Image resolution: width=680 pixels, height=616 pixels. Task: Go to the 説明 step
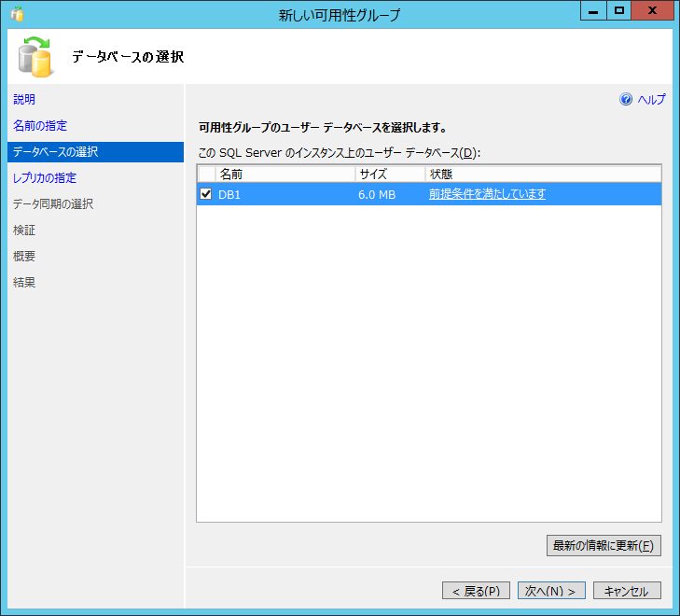(24, 99)
